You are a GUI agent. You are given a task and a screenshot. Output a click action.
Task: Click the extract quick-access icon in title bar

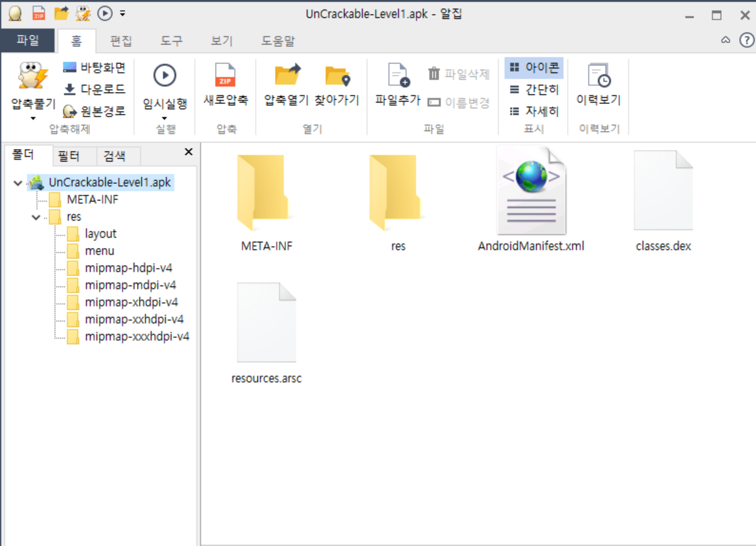(83, 13)
